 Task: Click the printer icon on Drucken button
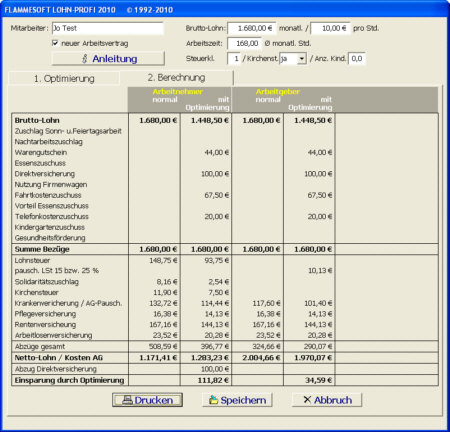pyautogui.click(x=127, y=400)
